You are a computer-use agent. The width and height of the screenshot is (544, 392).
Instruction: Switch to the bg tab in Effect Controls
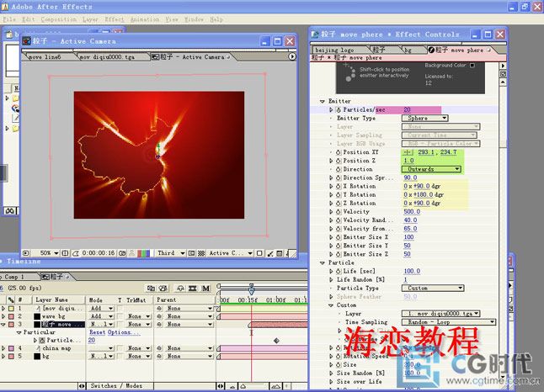(408, 50)
